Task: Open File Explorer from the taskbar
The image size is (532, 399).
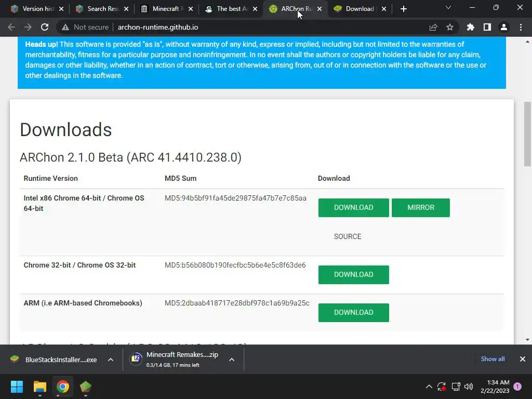Action: [x=39, y=387]
